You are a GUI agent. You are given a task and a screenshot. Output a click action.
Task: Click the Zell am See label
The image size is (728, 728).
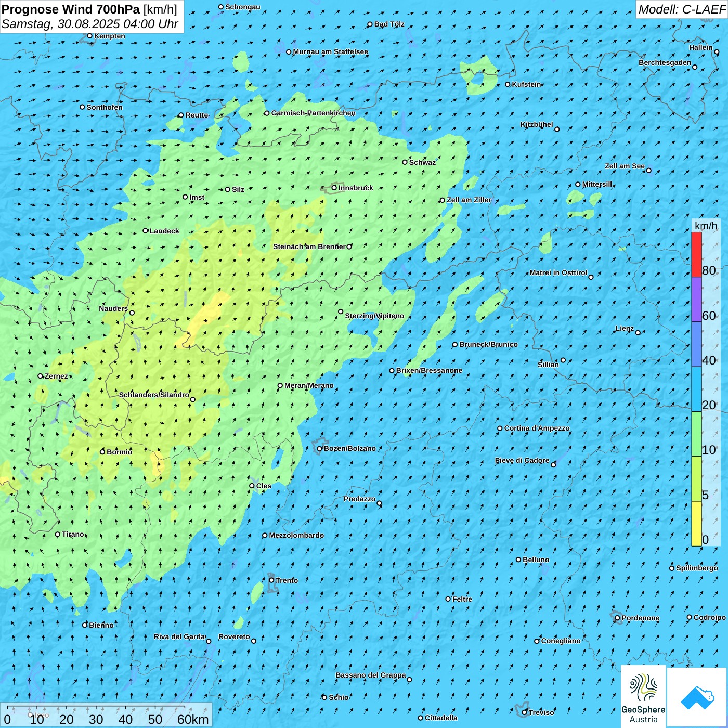[x=625, y=166]
